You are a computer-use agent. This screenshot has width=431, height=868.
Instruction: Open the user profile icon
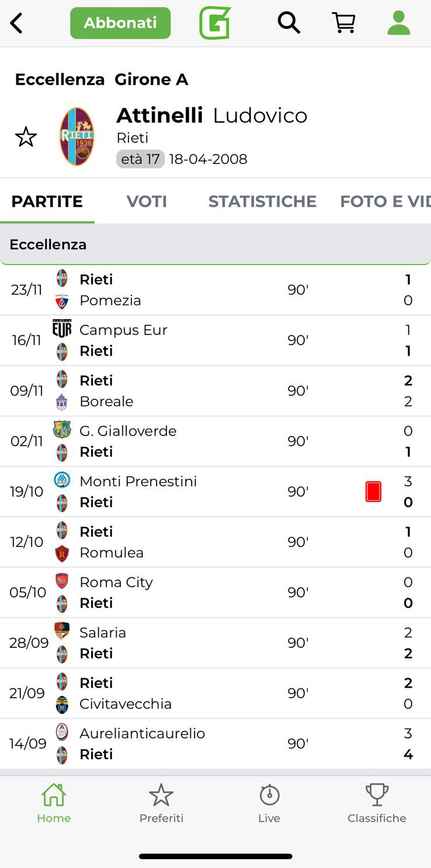pos(399,23)
